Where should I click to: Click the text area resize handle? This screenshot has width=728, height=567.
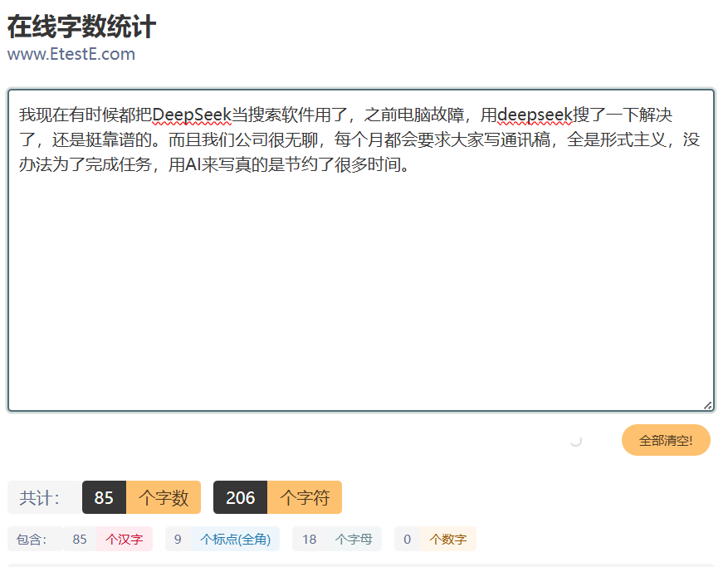[x=707, y=405]
